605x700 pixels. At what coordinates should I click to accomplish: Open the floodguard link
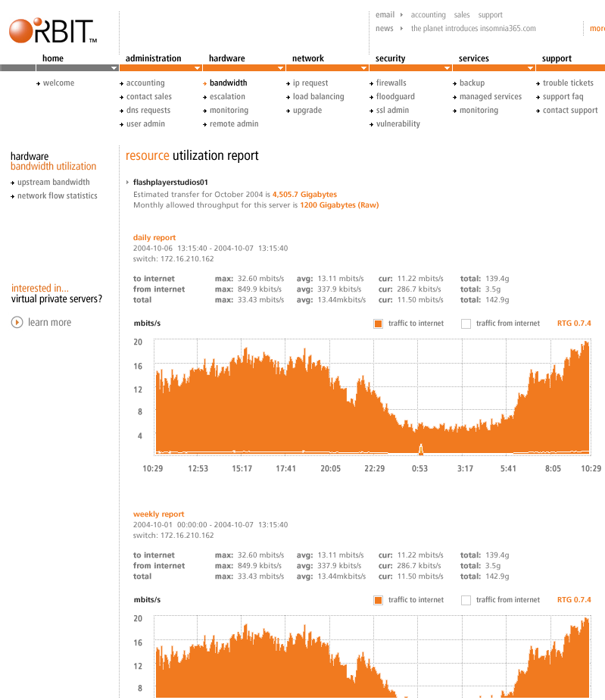[395, 96]
